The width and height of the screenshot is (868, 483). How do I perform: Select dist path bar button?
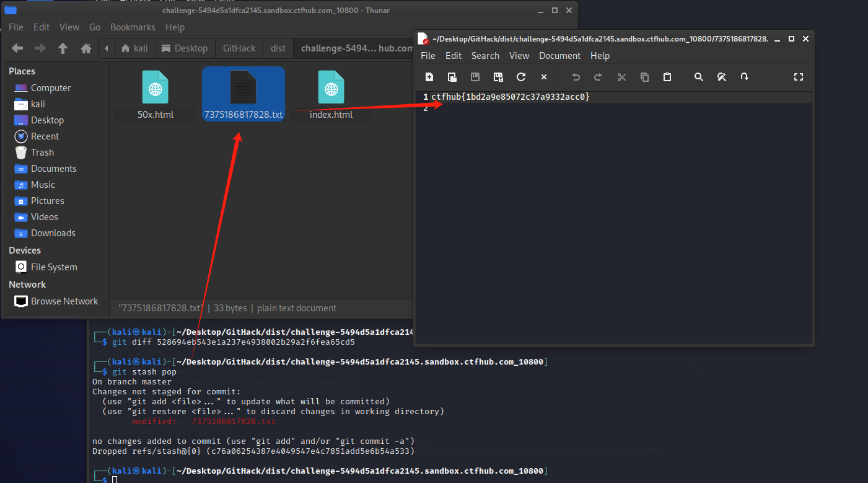[278, 48]
